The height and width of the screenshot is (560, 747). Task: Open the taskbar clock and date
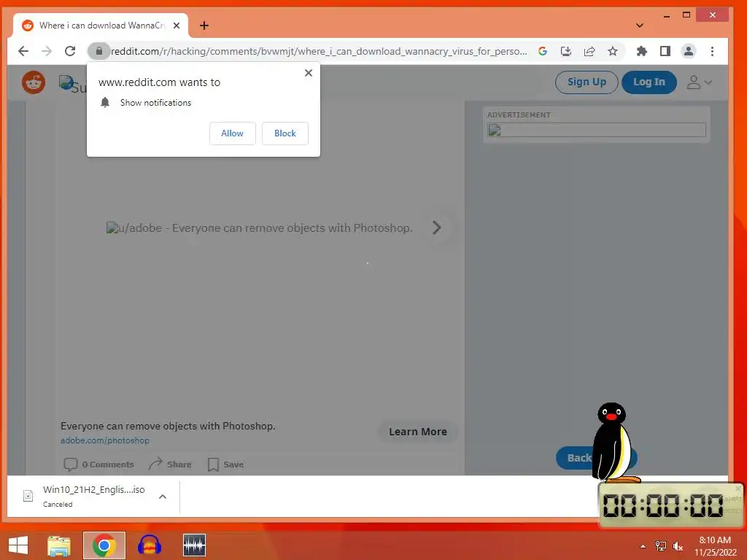(715, 546)
